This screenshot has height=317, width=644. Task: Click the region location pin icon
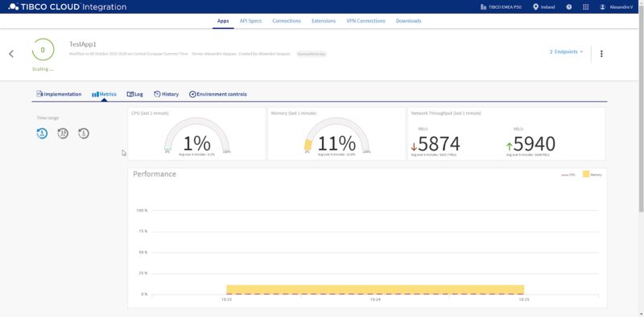[x=535, y=7]
